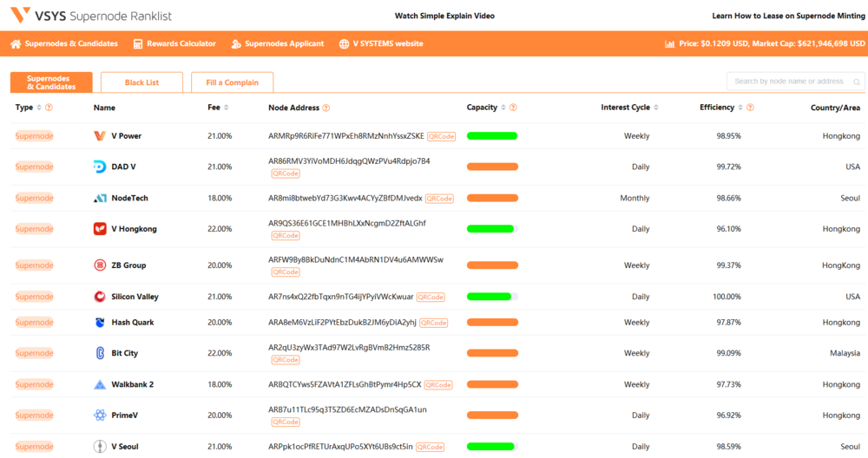Show QRCode for Bit City address
This screenshot has height=458, width=868.
pyautogui.click(x=286, y=360)
